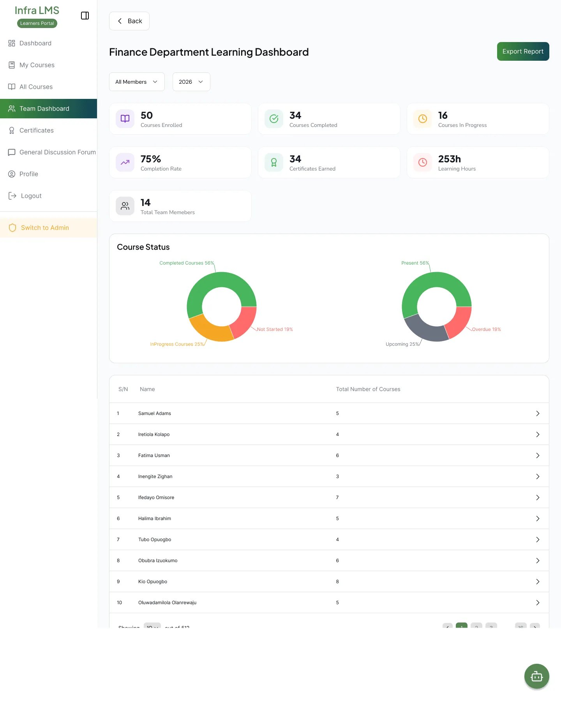
Task: Click the Courses In Progress clock icon
Action: click(x=423, y=119)
